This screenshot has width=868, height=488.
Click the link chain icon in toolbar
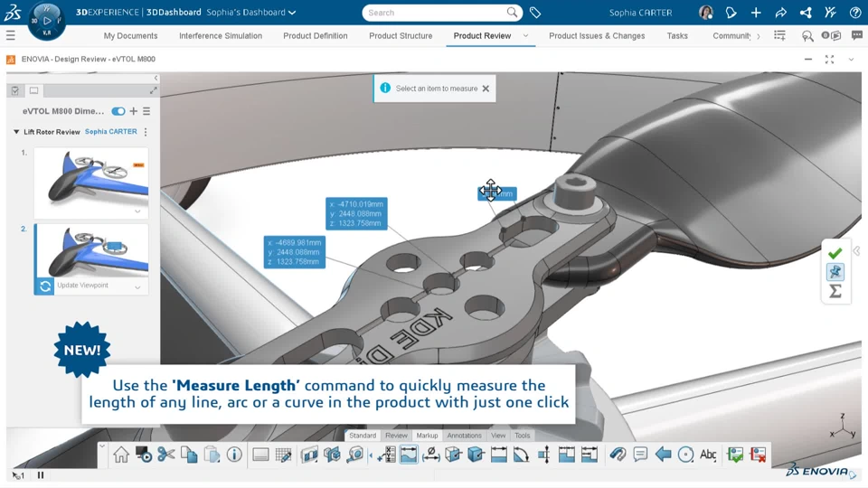pos(618,455)
